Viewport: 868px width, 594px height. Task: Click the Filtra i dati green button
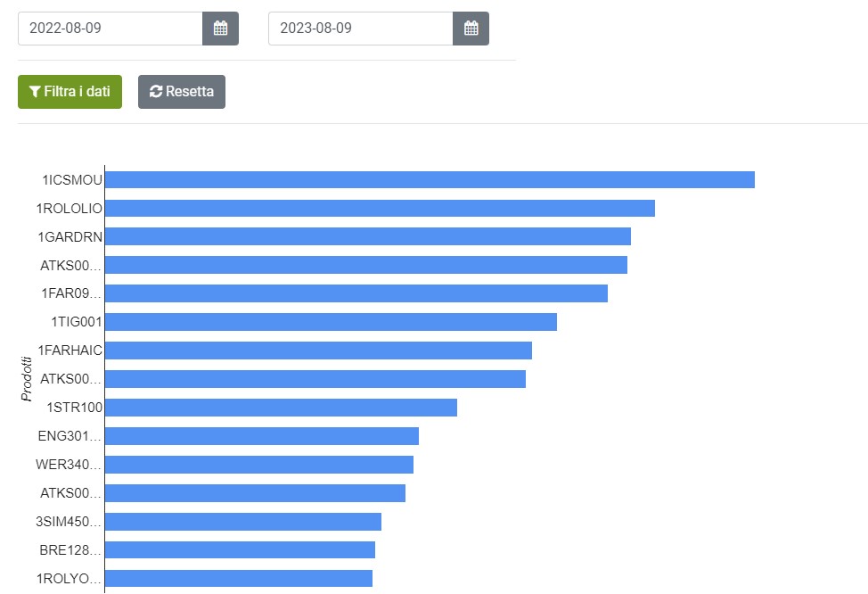pos(70,91)
